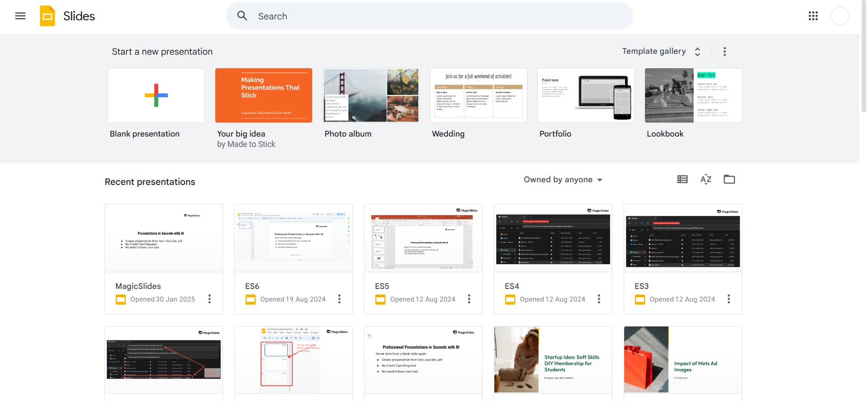Click the Slides logo icon
The image size is (868, 402).
pos(47,16)
